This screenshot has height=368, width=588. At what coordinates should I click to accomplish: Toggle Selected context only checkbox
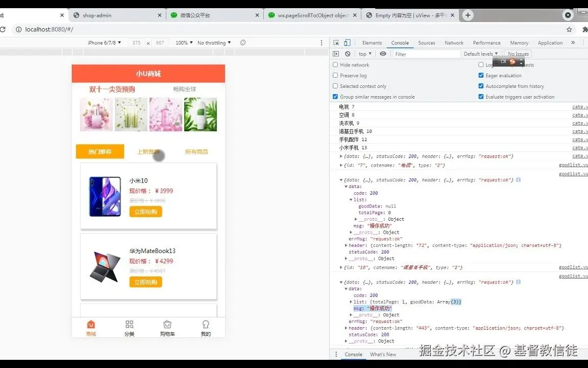pos(335,86)
